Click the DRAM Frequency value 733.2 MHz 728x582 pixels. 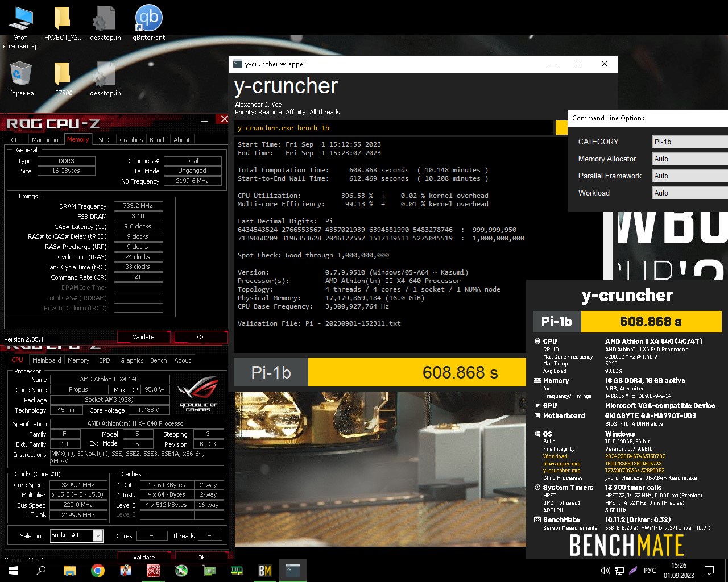coord(138,206)
